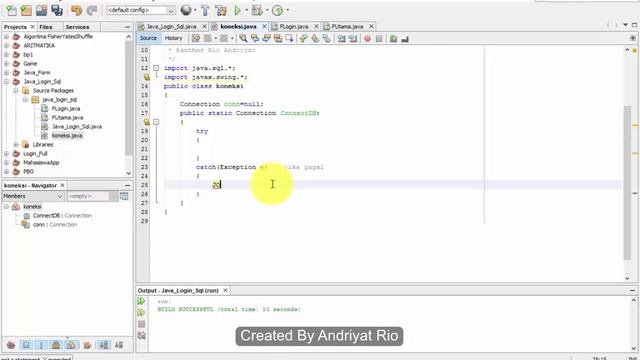
Task: Select FUtama.java in project tree
Action: click(x=67, y=118)
